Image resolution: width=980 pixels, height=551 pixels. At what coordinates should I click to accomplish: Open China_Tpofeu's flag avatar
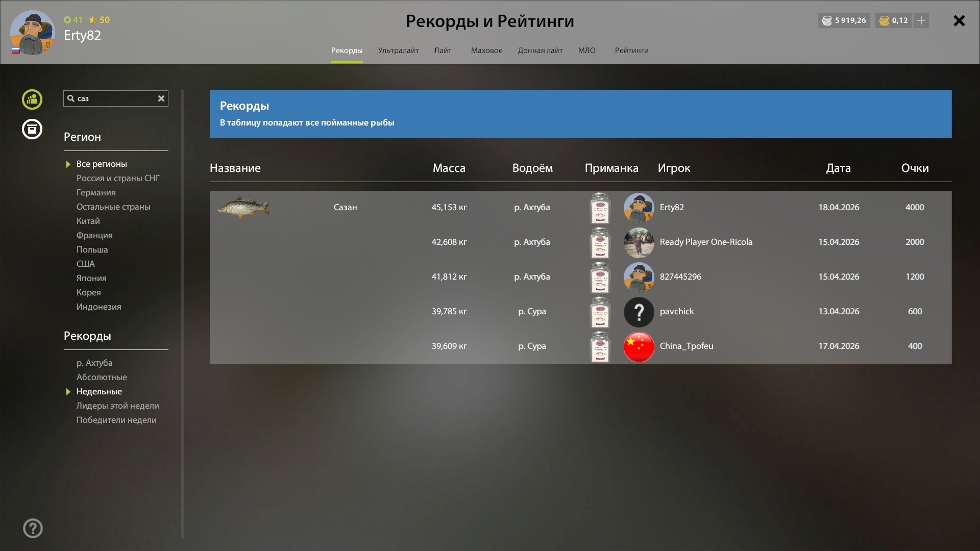point(639,346)
